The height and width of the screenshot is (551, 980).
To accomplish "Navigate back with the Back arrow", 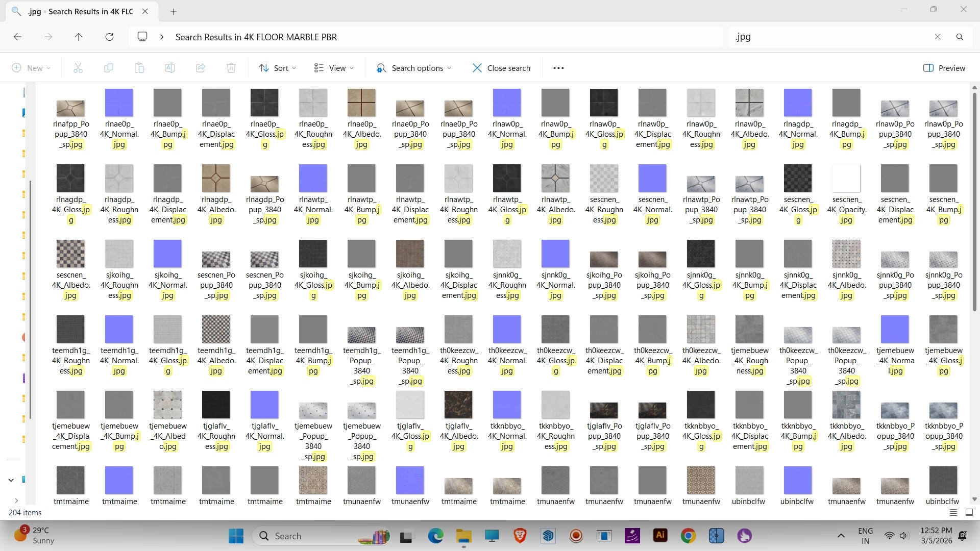I will point(17,37).
